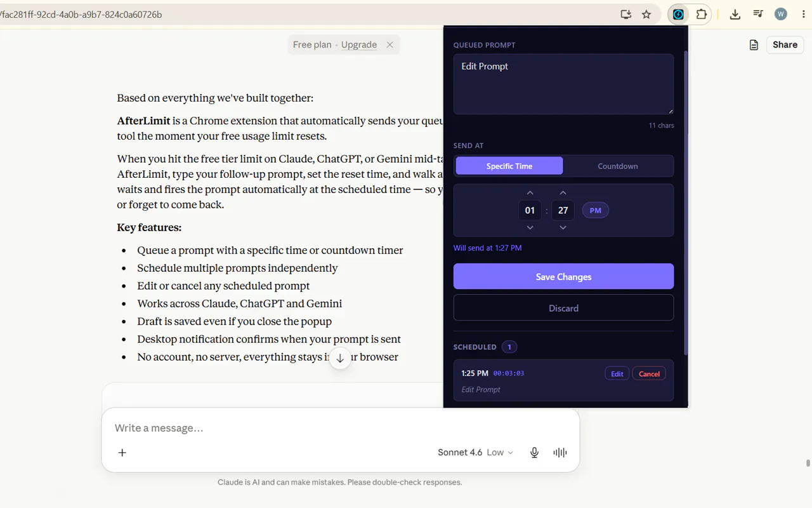Decrease the hour with the down chevron
The image size is (812, 508).
[x=530, y=227]
